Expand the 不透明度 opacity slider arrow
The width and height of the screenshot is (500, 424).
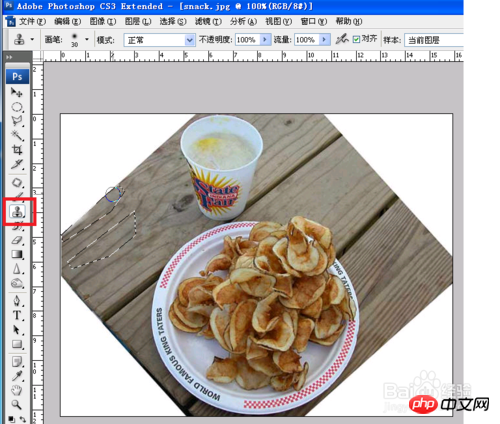[x=265, y=40]
